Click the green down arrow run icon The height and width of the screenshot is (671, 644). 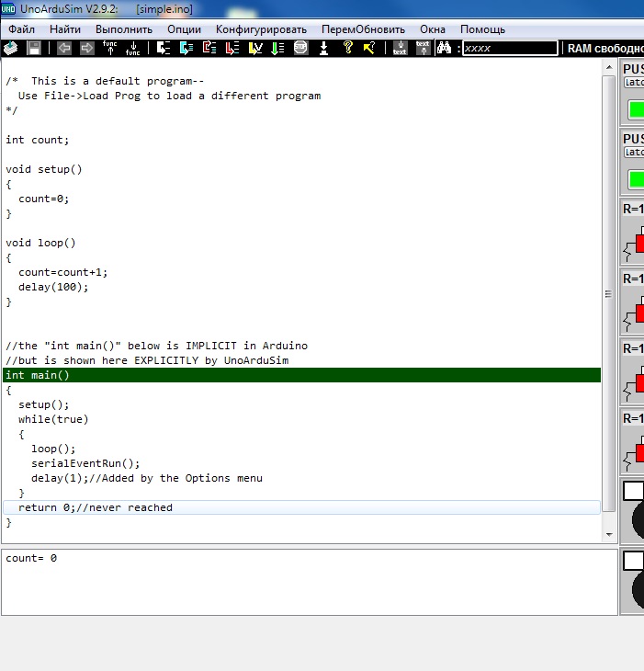pos(277,48)
